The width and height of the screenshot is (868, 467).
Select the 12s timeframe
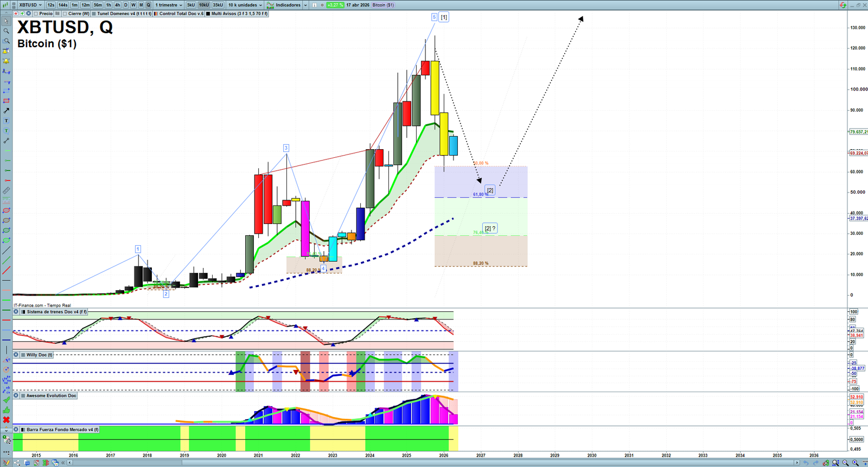pyautogui.click(x=51, y=5)
